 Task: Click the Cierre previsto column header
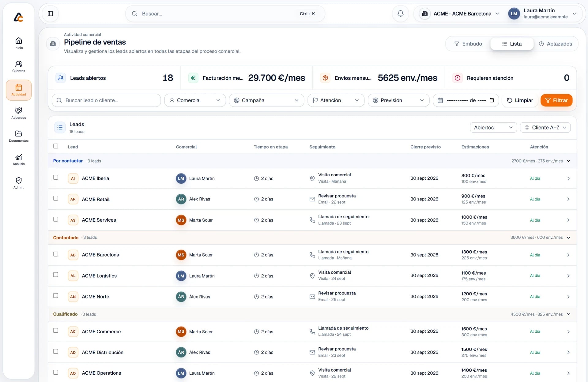tap(425, 147)
